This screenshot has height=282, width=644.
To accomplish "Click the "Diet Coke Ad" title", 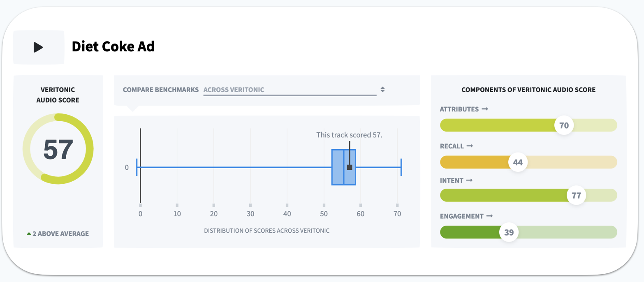I will pos(113,46).
